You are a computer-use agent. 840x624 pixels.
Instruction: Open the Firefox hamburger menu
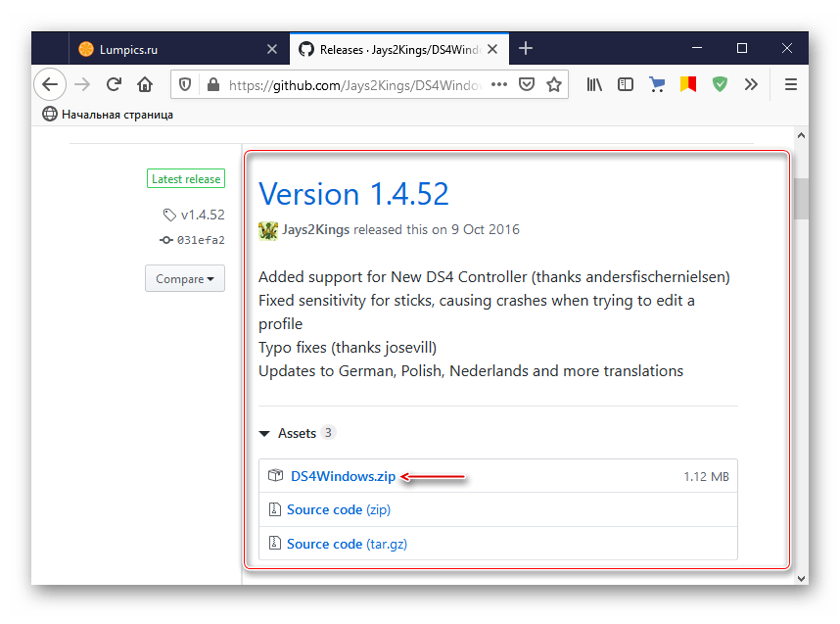pyautogui.click(x=790, y=85)
